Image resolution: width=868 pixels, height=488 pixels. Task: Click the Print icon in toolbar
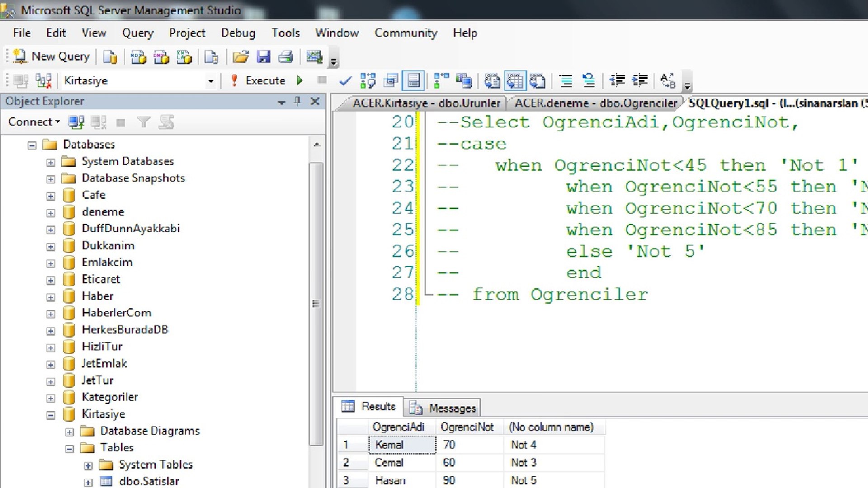(x=286, y=56)
